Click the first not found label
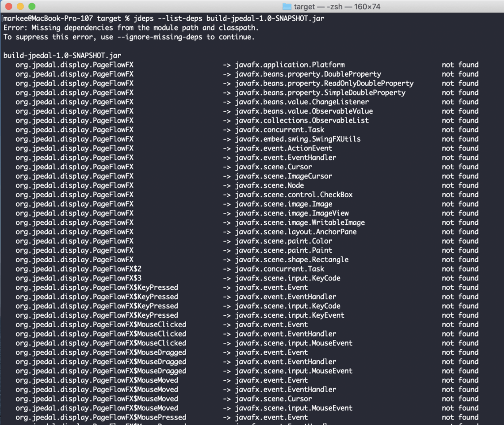 tap(459, 64)
